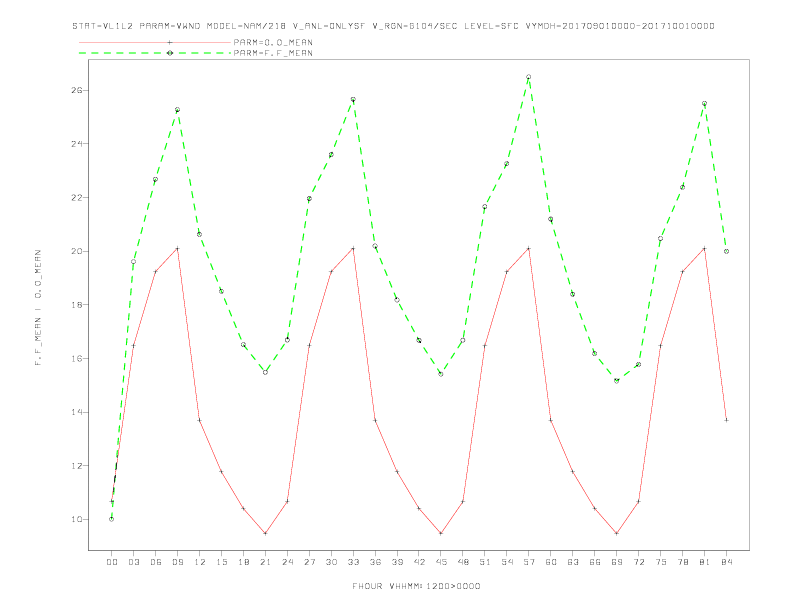Click x-axis tick label 33
This screenshot has width=792, height=612.
pyautogui.click(x=353, y=562)
